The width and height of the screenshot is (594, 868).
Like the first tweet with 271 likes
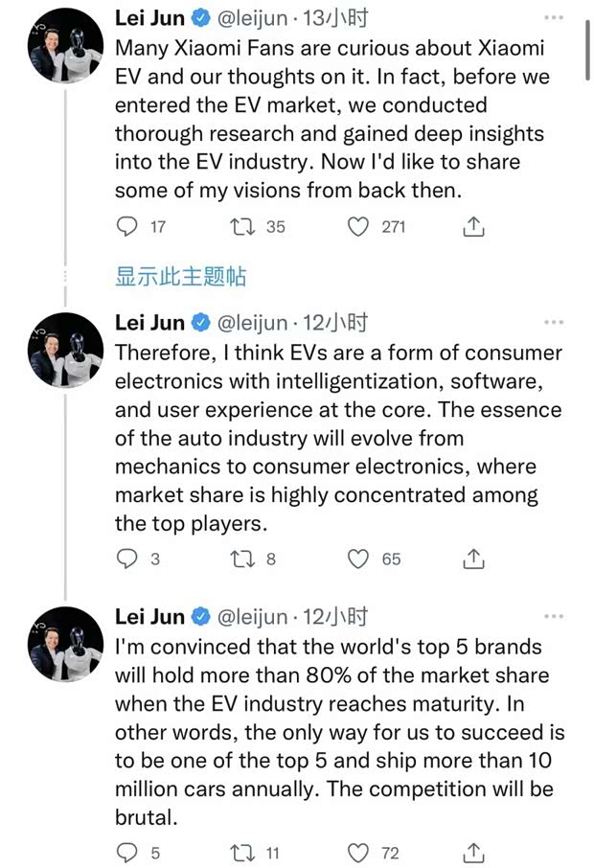(x=358, y=227)
